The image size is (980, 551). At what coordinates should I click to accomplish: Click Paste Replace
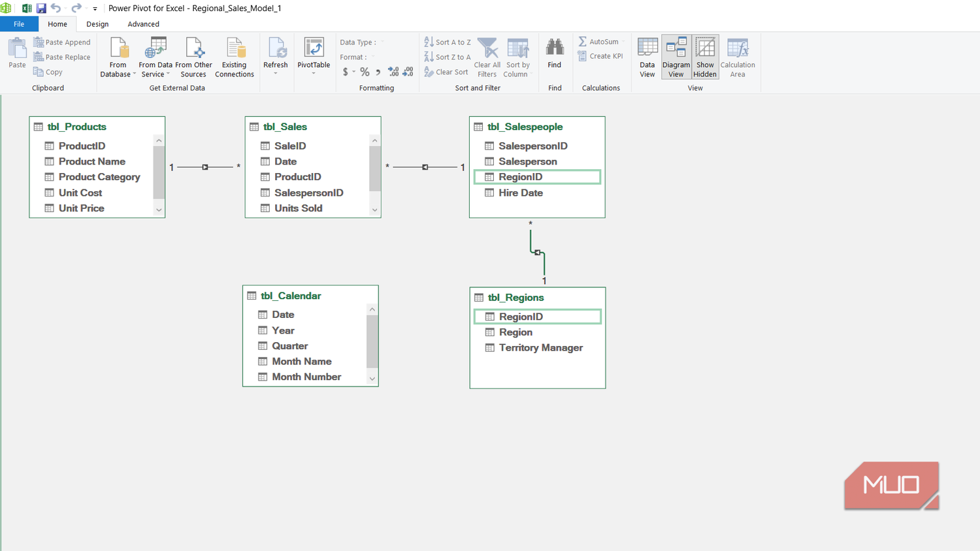click(x=62, y=57)
